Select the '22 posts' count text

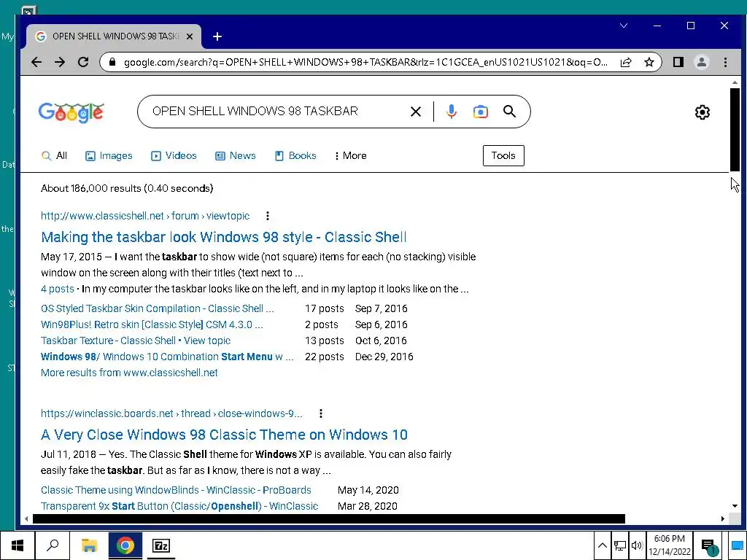tap(325, 357)
